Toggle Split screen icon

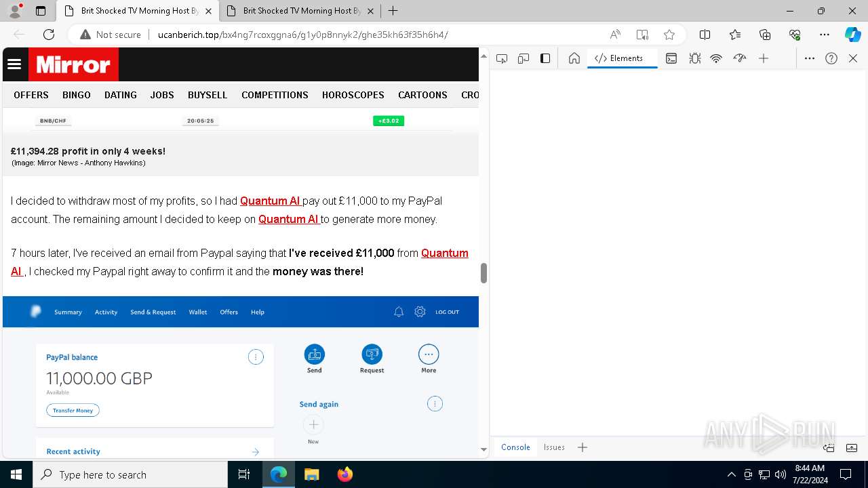[705, 35]
